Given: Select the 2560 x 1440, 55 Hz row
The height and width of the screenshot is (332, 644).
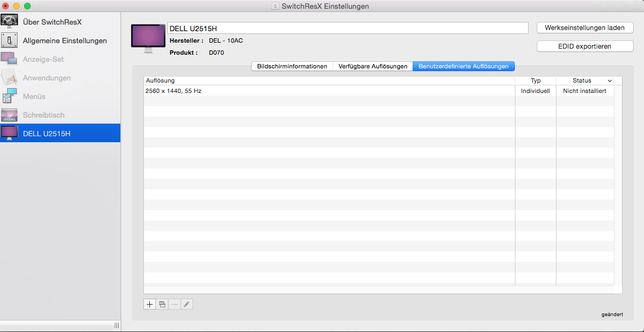Looking at the screenshot, I should point(379,91).
